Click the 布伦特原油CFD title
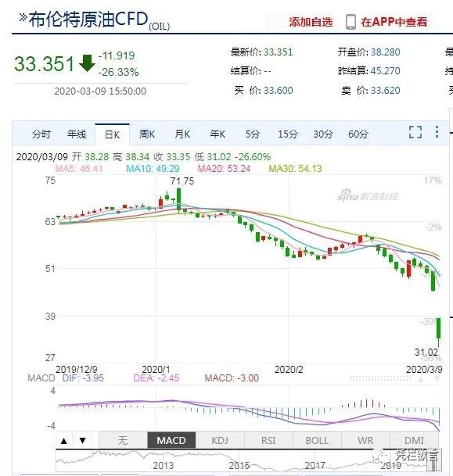This screenshot has width=453, height=476. click(88, 20)
